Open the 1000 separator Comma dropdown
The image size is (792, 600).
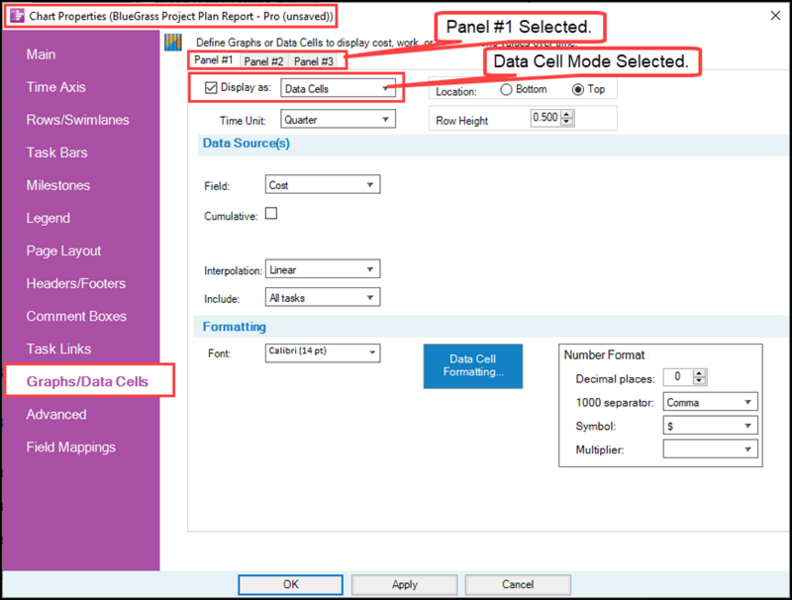[x=710, y=402]
